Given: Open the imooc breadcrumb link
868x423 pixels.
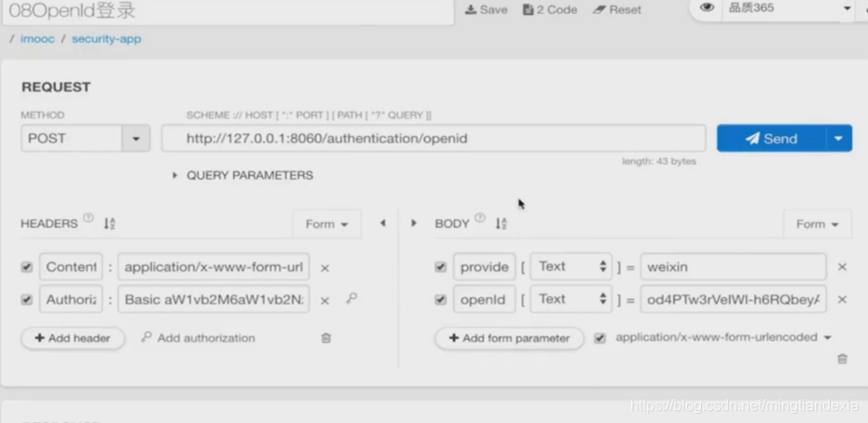Looking at the screenshot, I should tap(37, 39).
